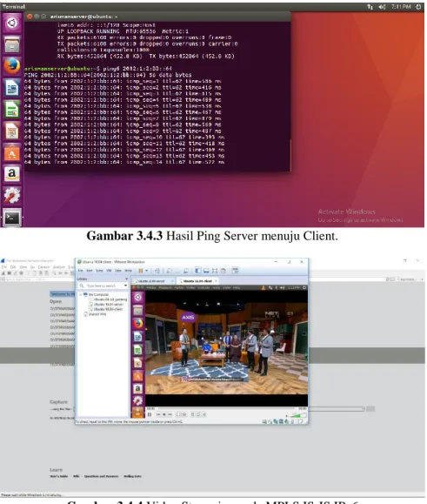The width and height of the screenshot is (427, 504).
Task: Open the Wireshark User's Guide link
Action: tap(58, 476)
